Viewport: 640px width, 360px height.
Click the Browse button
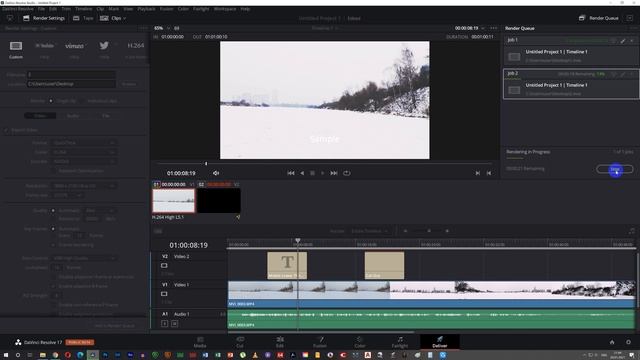coord(129,84)
